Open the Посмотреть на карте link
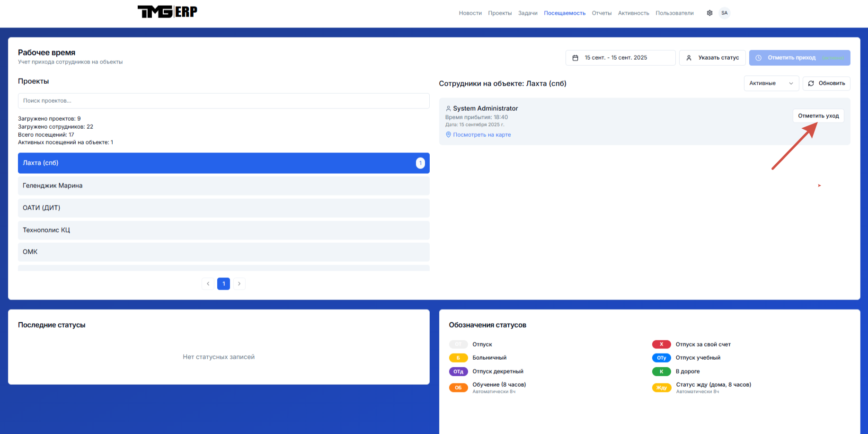 click(x=482, y=134)
